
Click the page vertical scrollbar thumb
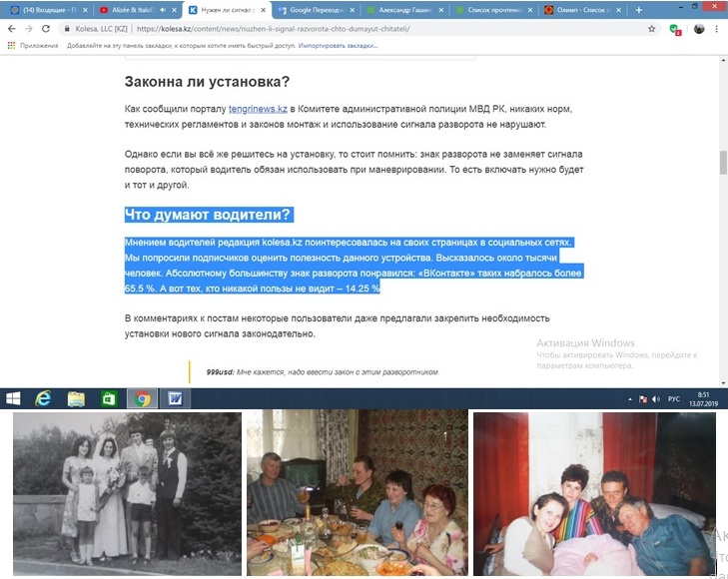(x=723, y=163)
